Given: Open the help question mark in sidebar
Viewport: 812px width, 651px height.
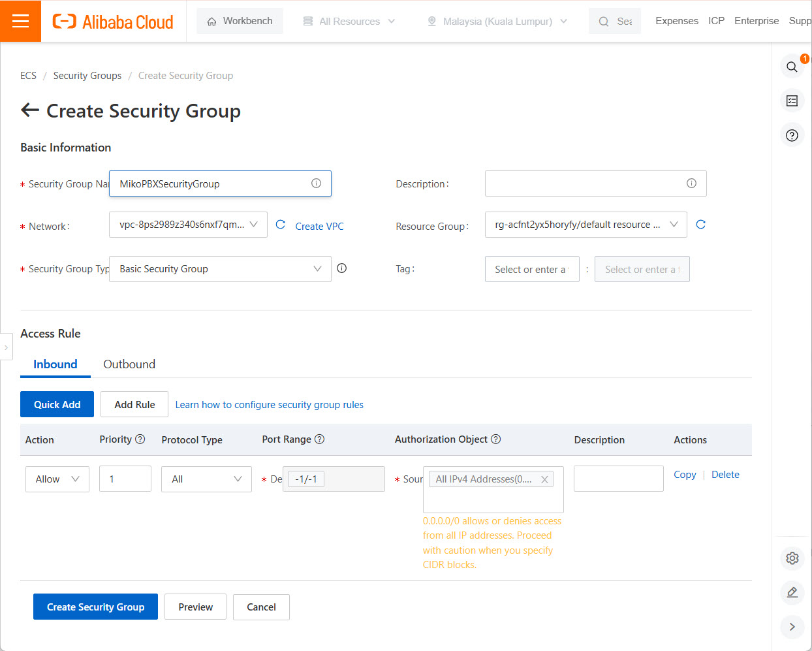Looking at the screenshot, I should (x=792, y=135).
